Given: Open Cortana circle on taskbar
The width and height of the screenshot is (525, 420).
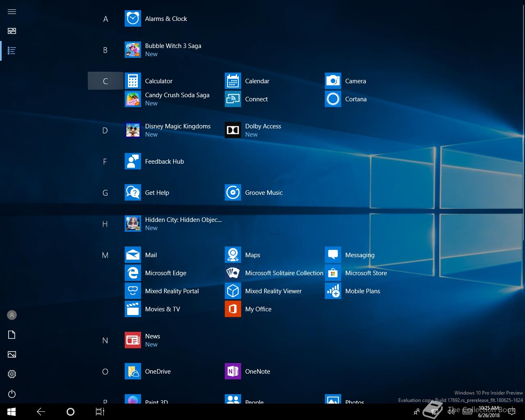Looking at the screenshot, I should point(71,412).
